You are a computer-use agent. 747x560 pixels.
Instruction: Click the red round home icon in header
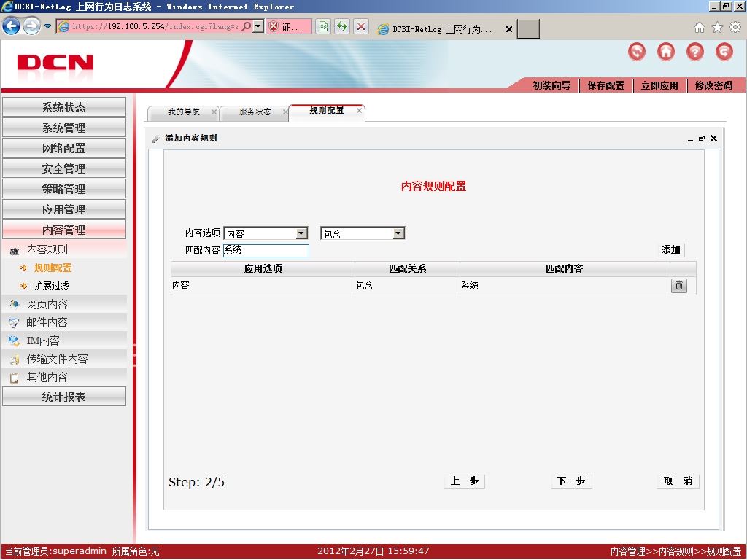[666, 52]
